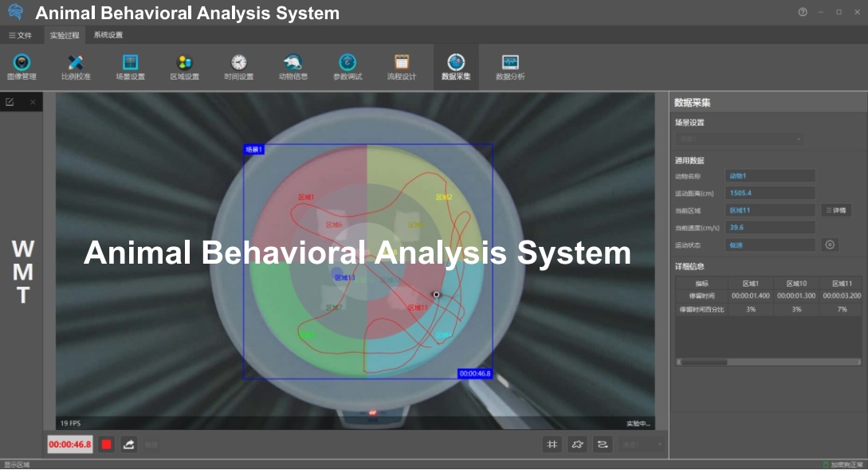Screen dimensions: 868x470
Task: Click the 00:00:01.400 dwell time cell
Action: coord(751,296)
